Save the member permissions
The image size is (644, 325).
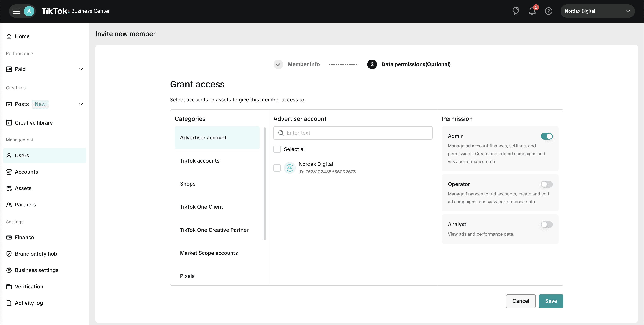[x=551, y=301]
